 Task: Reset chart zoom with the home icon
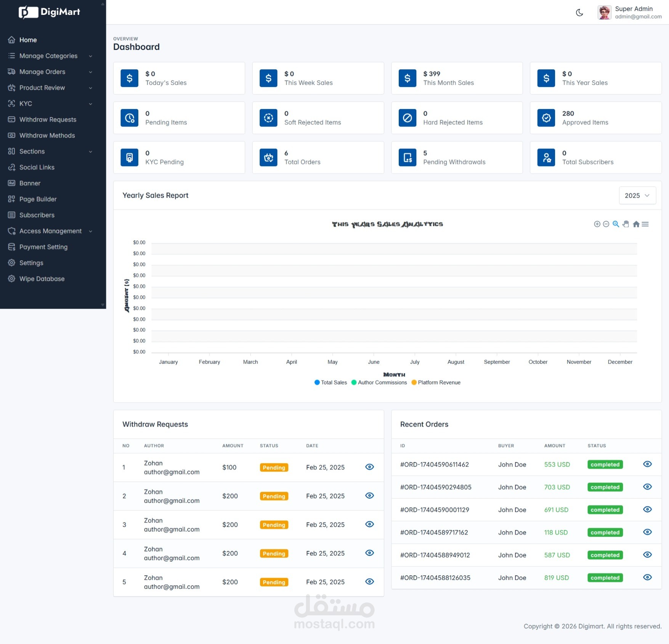[636, 224]
